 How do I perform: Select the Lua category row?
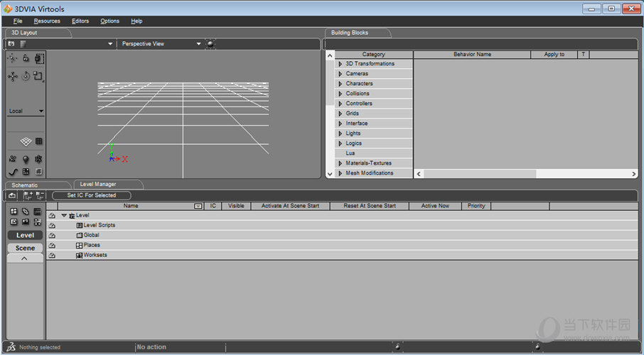click(x=374, y=153)
